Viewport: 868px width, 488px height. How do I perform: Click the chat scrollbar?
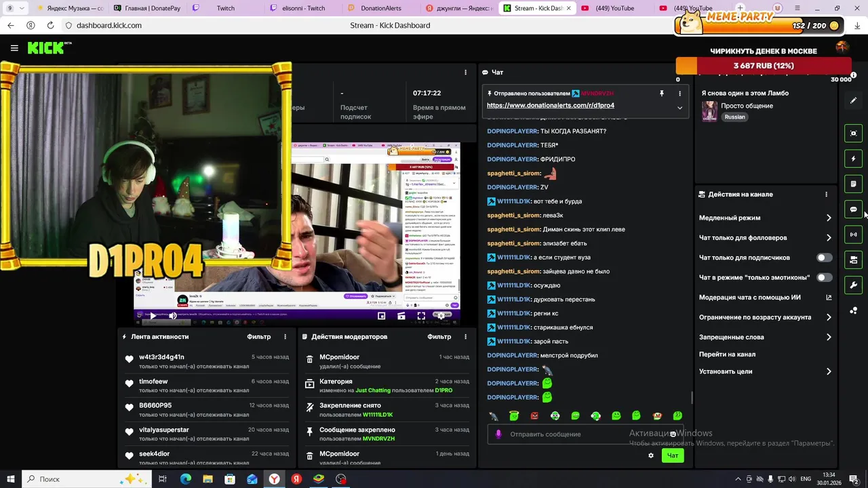(692, 397)
